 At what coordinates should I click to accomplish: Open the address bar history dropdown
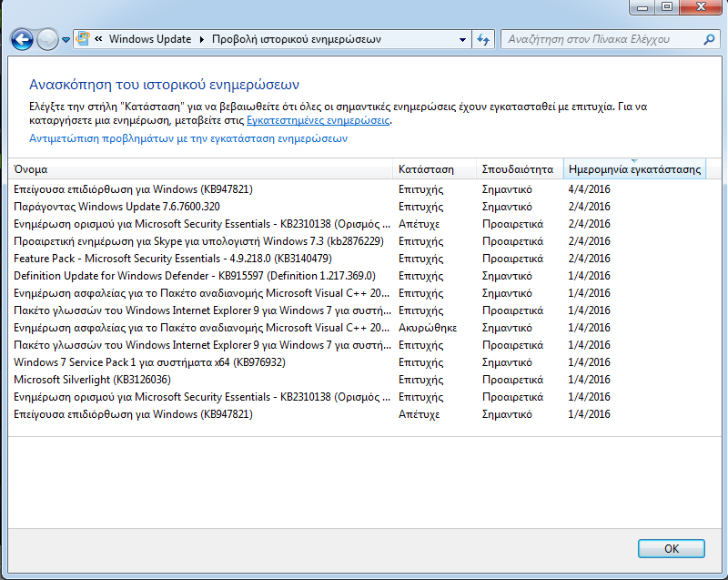[461, 39]
